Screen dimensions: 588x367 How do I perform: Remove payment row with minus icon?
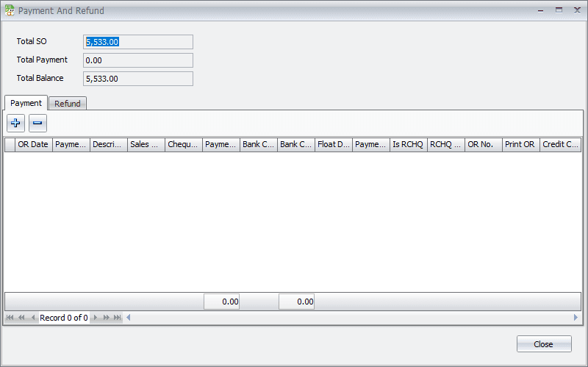coord(37,123)
